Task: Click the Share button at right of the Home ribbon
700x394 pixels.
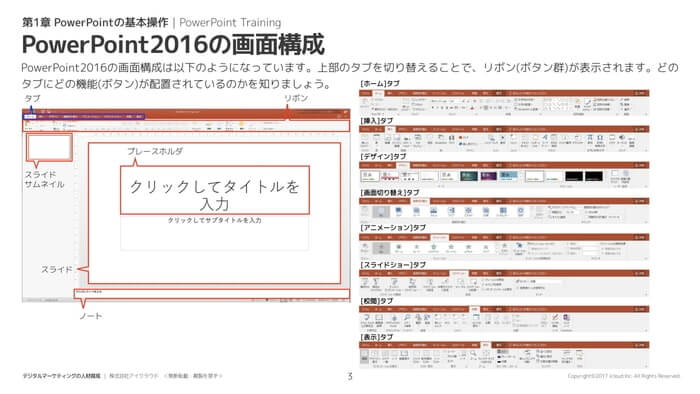Action: click(x=641, y=93)
